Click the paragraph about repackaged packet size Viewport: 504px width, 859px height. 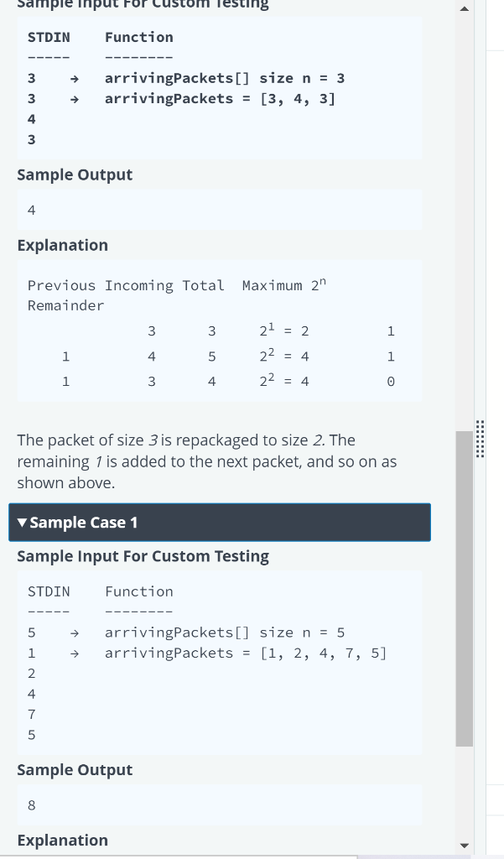pos(207,461)
